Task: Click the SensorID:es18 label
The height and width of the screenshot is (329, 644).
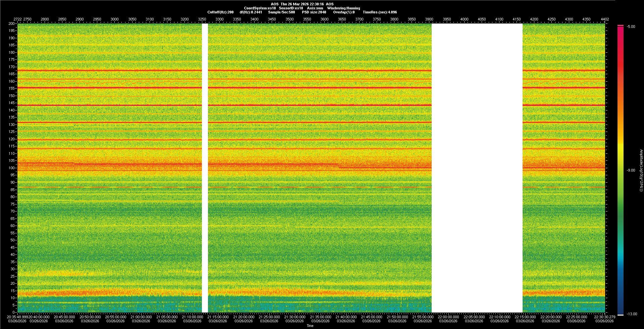Action: (x=291, y=8)
